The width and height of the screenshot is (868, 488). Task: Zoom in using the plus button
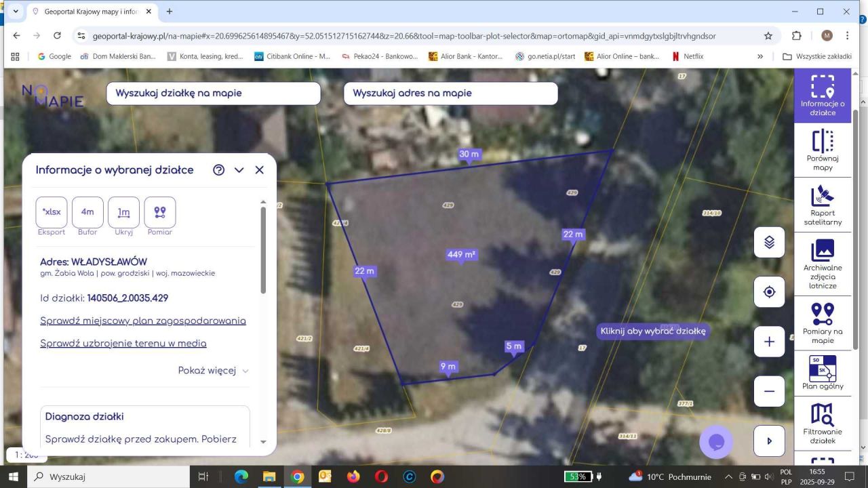pos(769,342)
